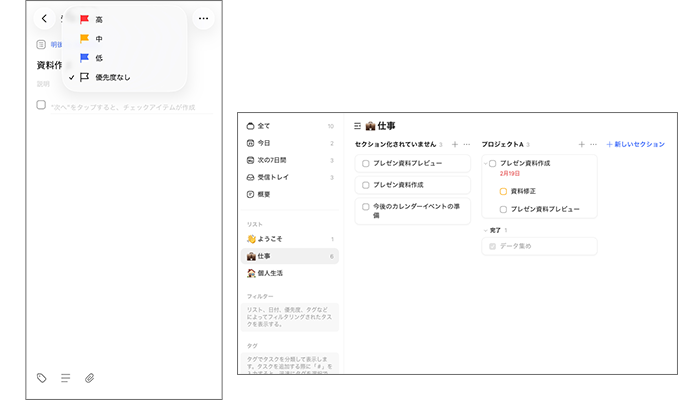Open more options for プロジェクトA section
Screen dimensions: 700x400
[592, 145]
